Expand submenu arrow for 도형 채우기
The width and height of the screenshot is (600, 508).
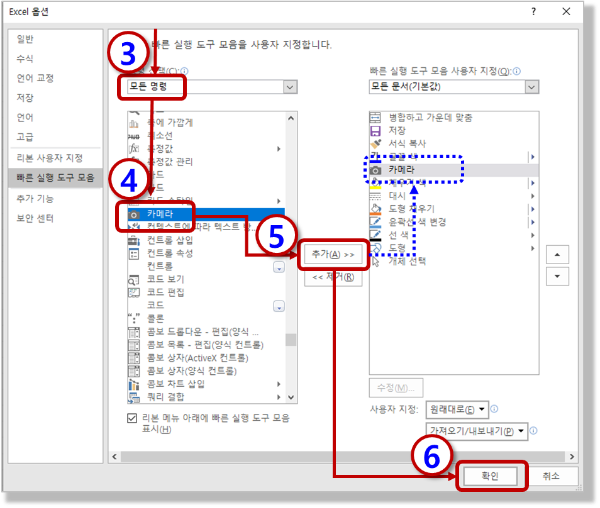coord(532,209)
